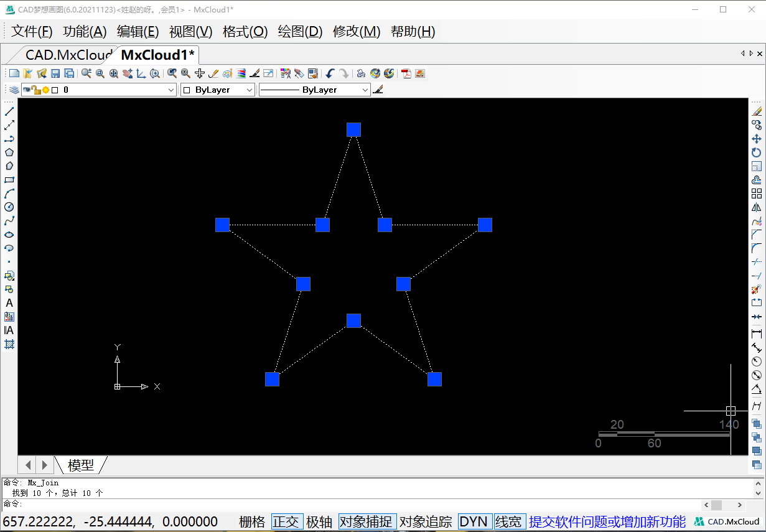This screenshot has height=532, width=766.
Task: Select the Hatch fill tool
Action: 9,344
